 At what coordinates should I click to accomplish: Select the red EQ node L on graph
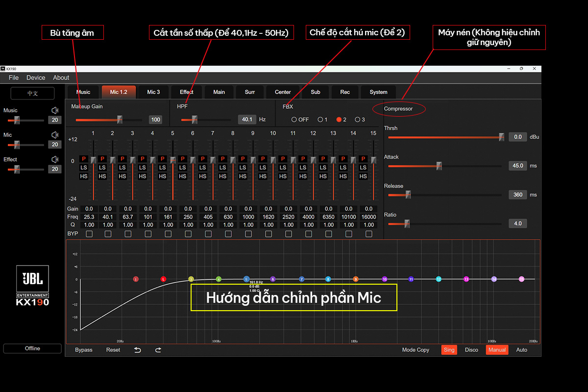pos(163,279)
